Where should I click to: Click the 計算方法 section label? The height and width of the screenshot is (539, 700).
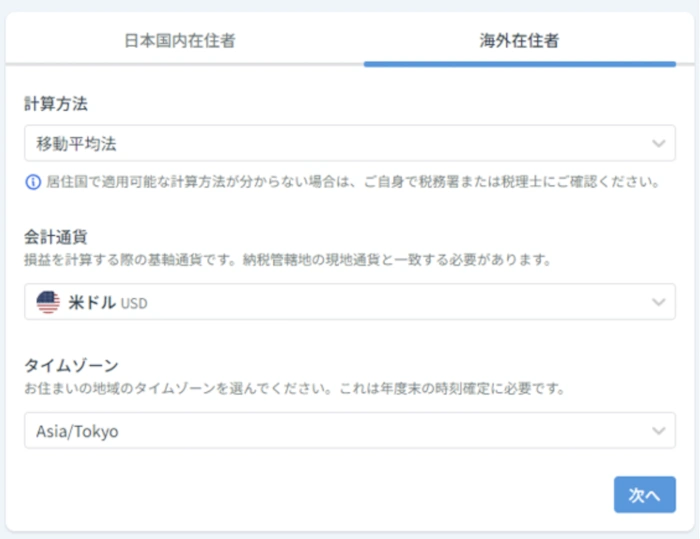coord(56,104)
